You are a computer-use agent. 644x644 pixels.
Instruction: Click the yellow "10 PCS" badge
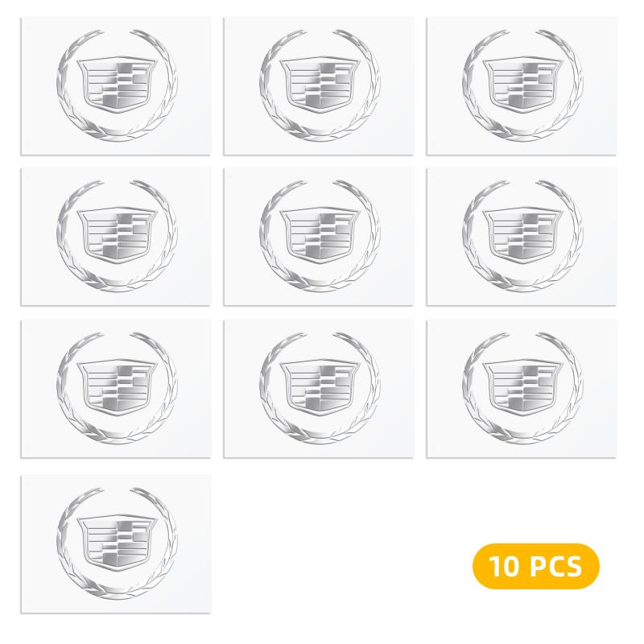pos(536,566)
